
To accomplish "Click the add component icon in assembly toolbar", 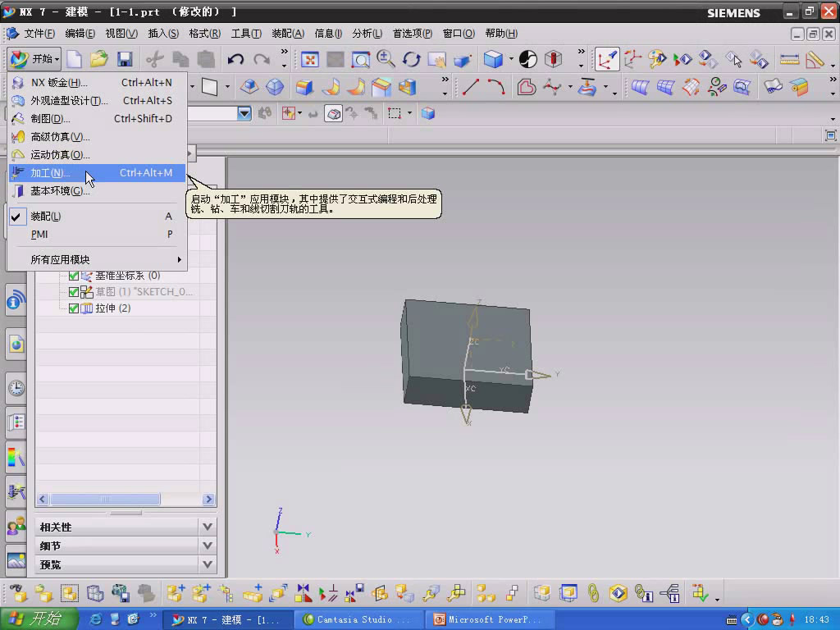I will pyautogui.click(x=176, y=593).
